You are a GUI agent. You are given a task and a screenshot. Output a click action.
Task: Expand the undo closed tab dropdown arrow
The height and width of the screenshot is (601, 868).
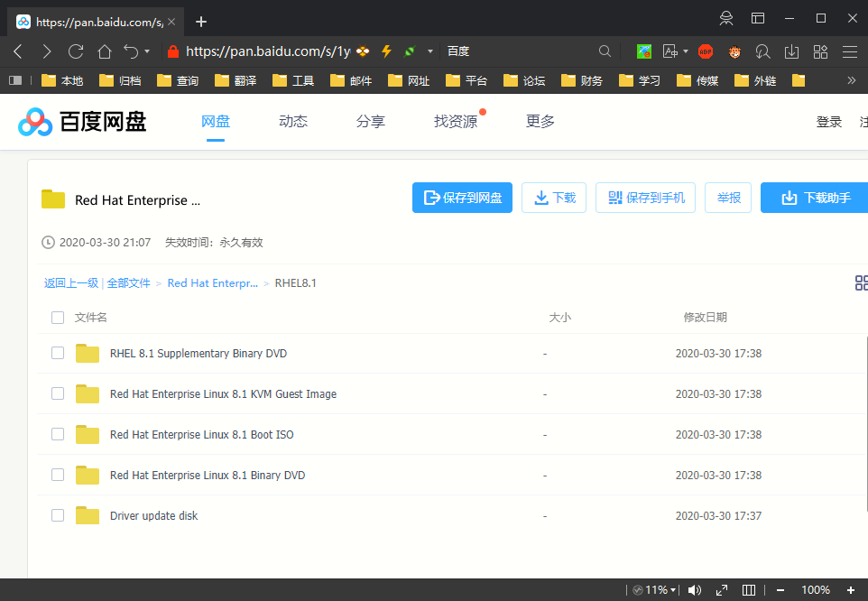pyautogui.click(x=147, y=51)
